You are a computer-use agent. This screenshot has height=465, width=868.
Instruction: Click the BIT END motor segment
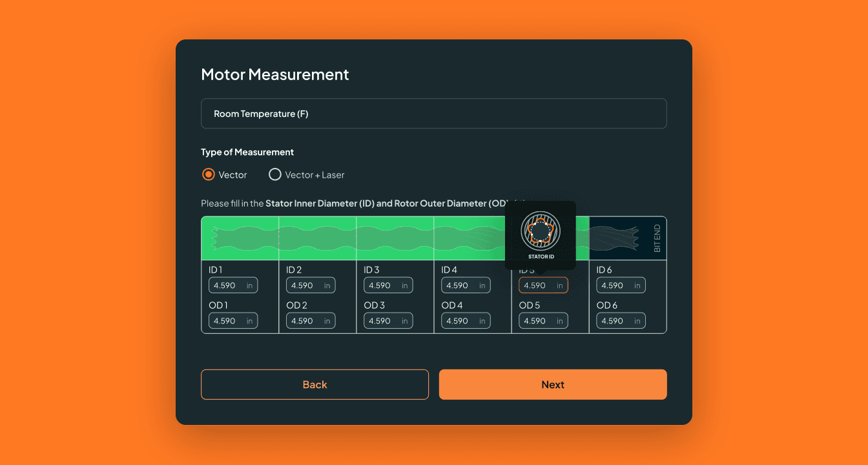point(628,238)
